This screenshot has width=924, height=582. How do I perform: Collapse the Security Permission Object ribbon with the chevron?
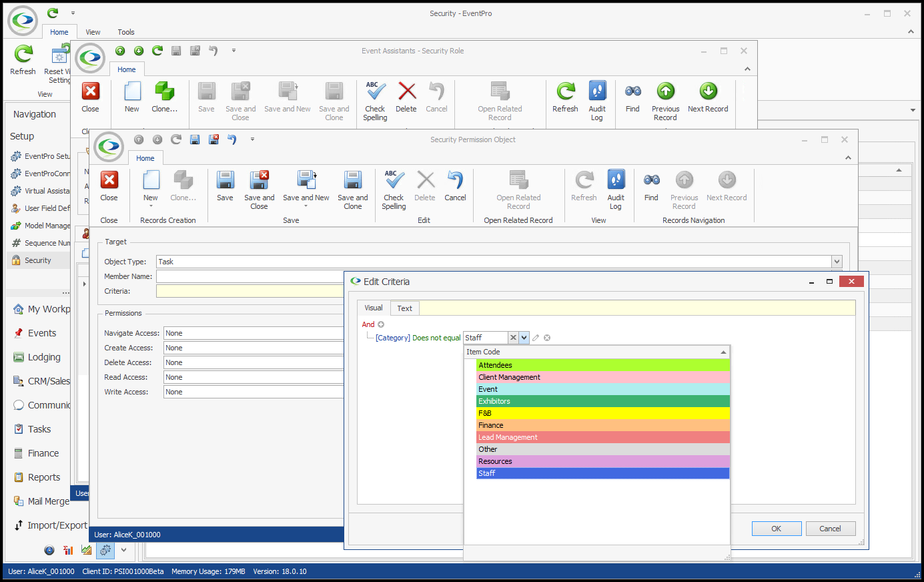[x=848, y=158]
